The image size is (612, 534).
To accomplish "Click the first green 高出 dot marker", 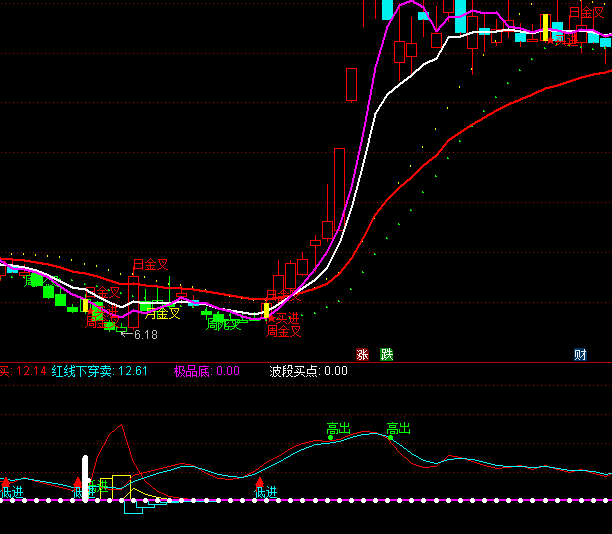I will coord(330,437).
